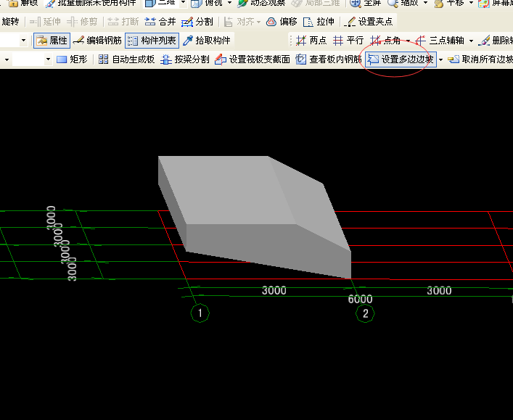This screenshot has height=420, width=513.
Task: Switch to 三维 3D view
Action: [160, 3]
